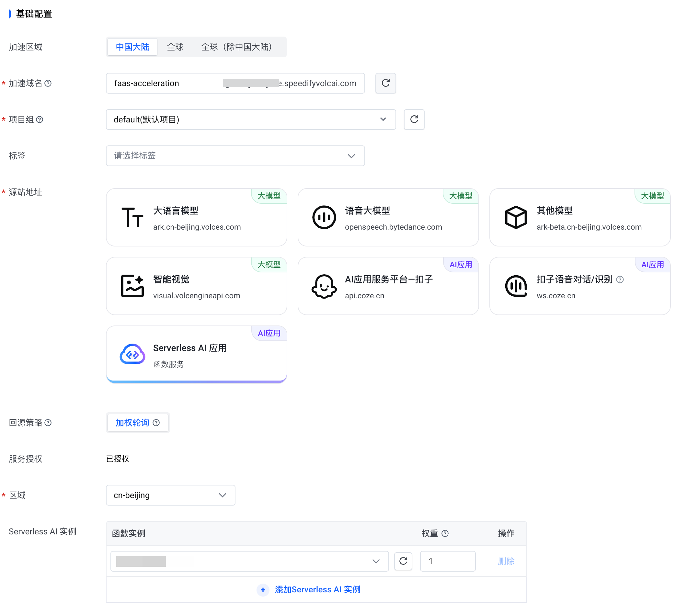Click the ark.cn-beijing.volces.com address text
The width and height of the screenshot is (675, 616).
pos(197,227)
